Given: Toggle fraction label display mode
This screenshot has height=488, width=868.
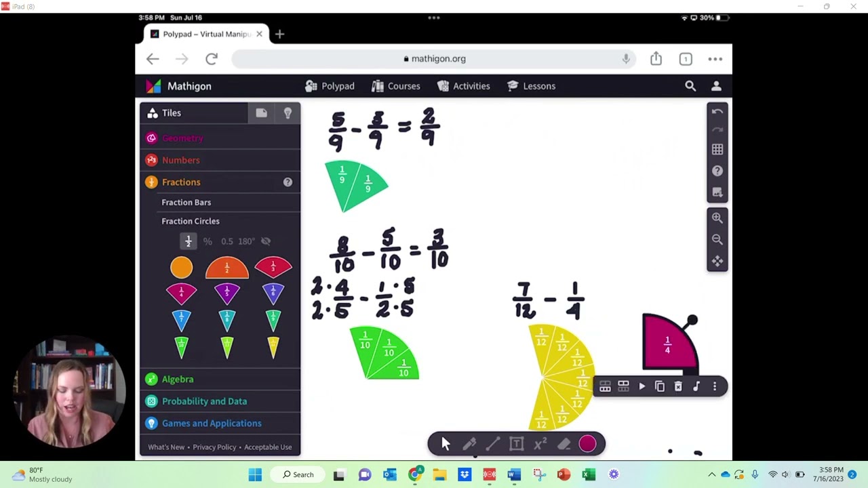Looking at the screenshot, I should pyautogui.click(x=189, y=241).
